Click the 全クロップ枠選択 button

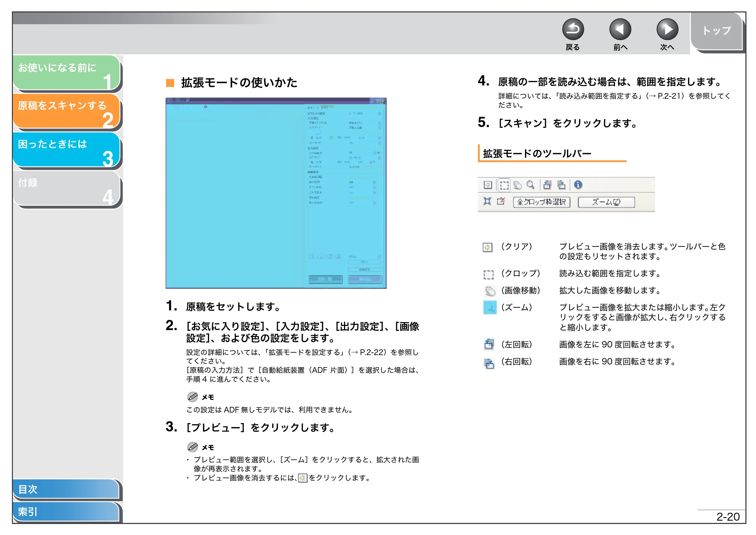541,202
